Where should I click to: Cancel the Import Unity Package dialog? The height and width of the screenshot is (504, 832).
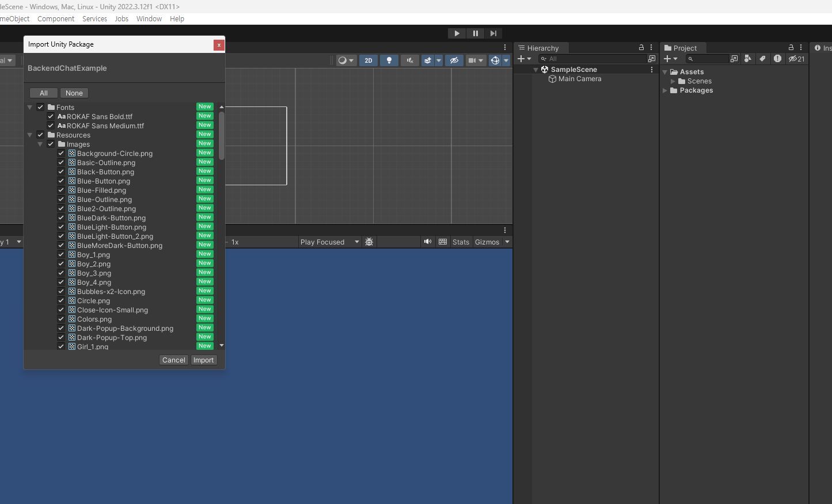pos(174,360)
